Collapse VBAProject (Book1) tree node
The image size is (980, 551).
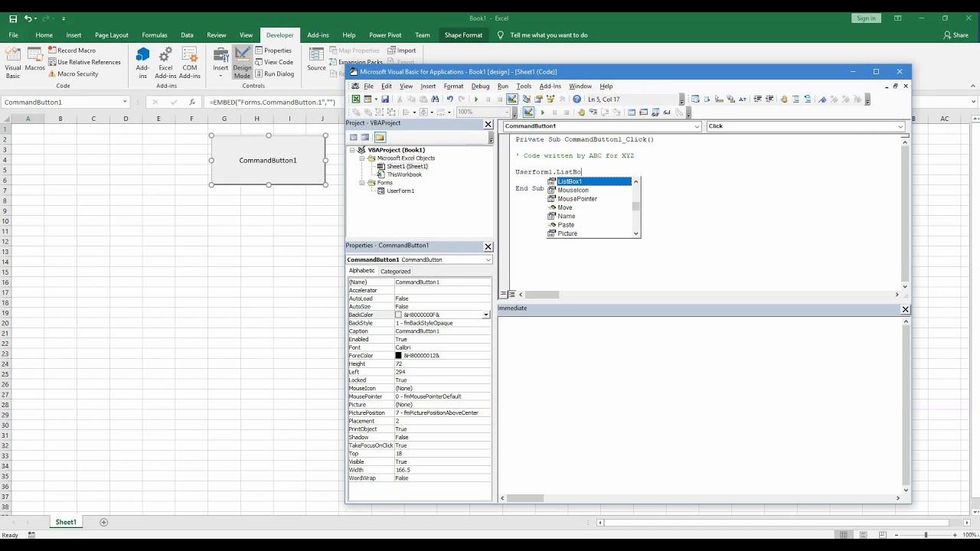(353, 150)
